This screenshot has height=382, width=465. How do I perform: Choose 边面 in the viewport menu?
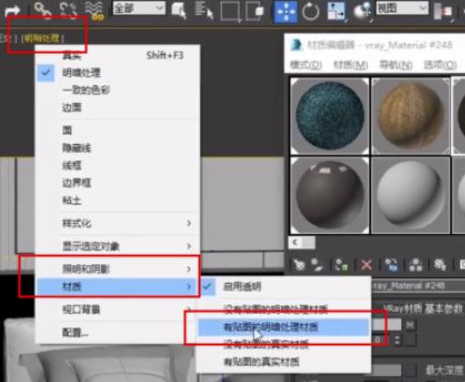(117, 107)
